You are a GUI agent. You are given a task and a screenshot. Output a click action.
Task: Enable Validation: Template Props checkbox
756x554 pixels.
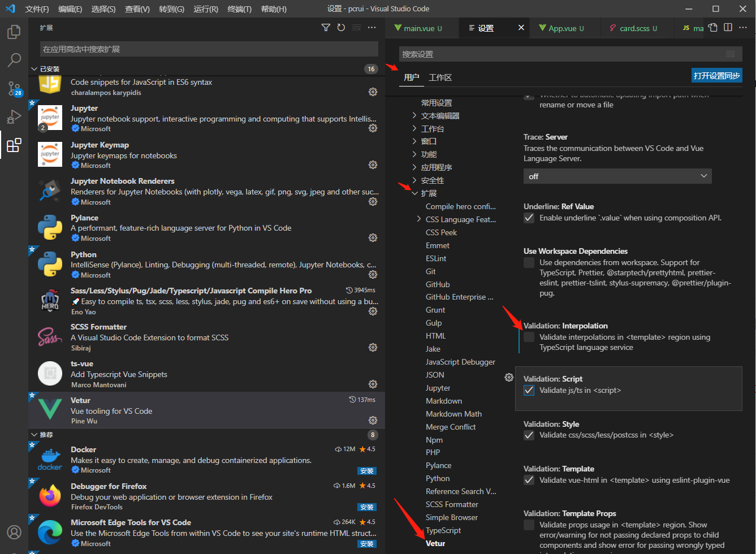click(x=529, y=525)
